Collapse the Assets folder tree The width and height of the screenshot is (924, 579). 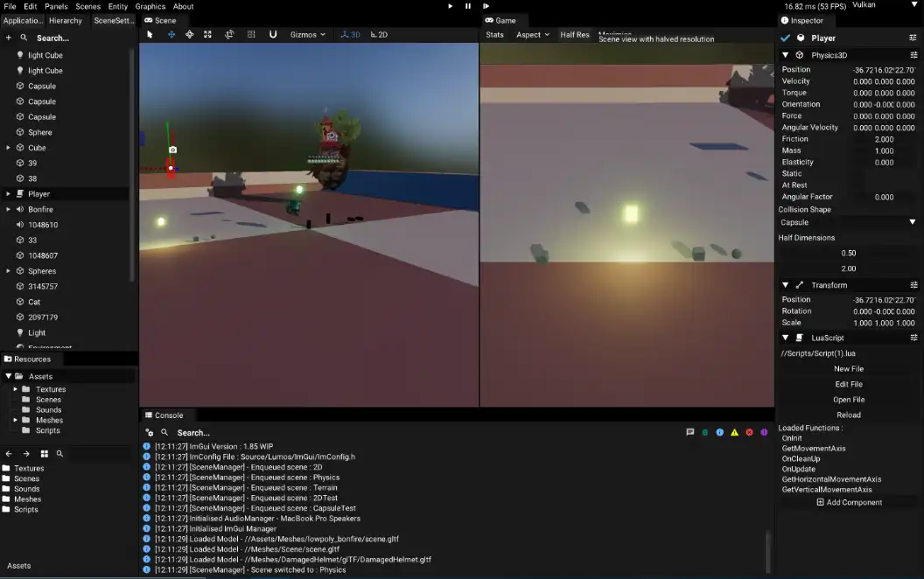click(8, 376)
